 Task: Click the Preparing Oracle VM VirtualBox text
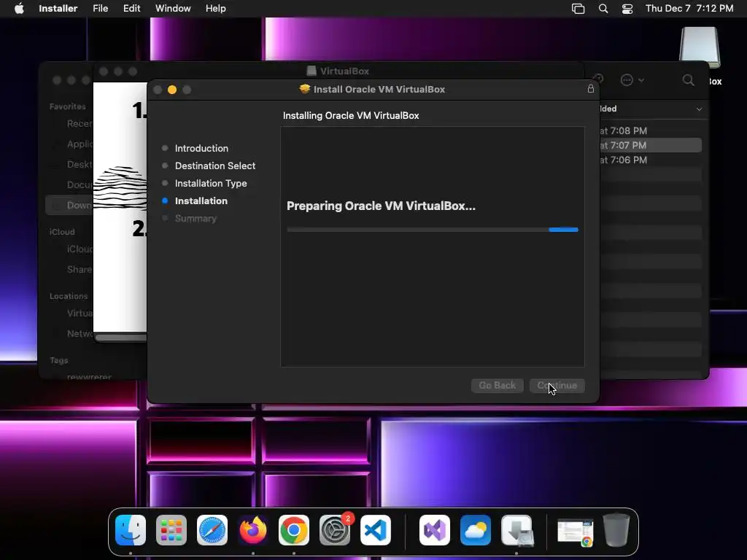click(381, 206)
